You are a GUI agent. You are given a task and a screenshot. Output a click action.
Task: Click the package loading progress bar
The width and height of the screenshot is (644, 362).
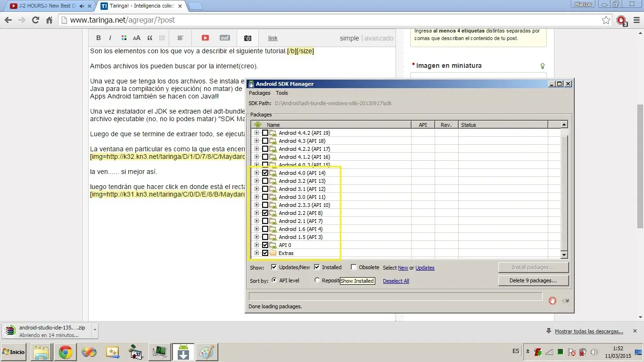(396, 296)
